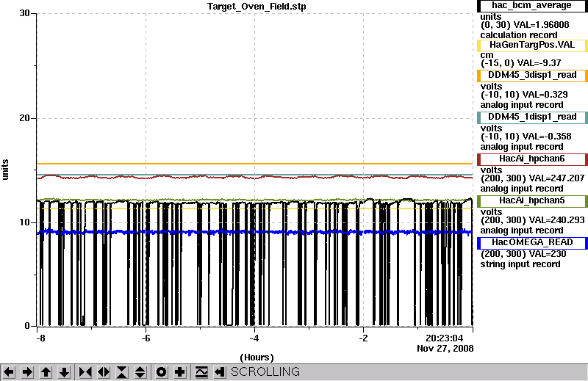Click the waveform graph mode icon
The image size is (588, 381).
(x=201, y=372)
